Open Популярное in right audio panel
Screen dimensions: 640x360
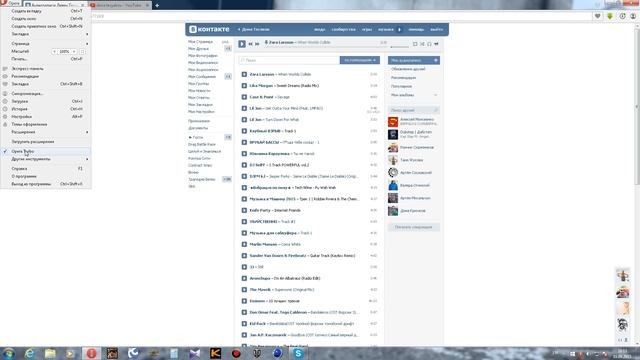click(402, 86)
